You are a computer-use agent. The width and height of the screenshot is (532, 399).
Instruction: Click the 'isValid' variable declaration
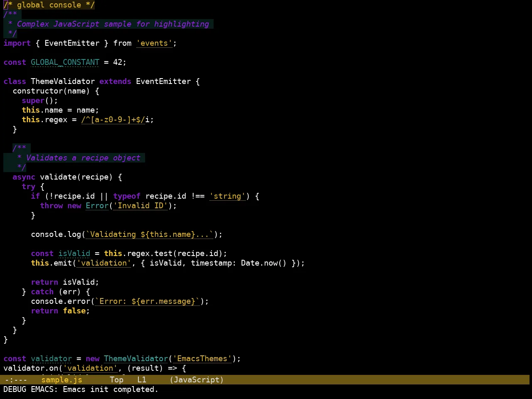click(x=74, y=254)
